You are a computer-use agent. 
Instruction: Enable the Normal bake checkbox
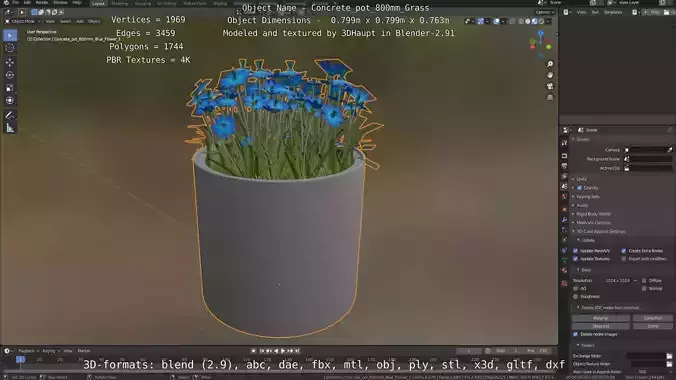pos(644,289)
